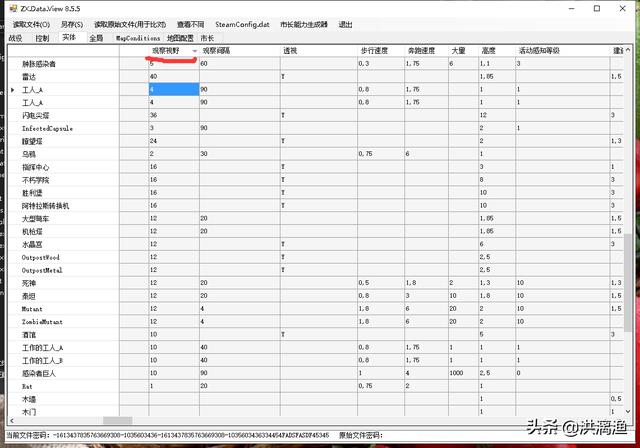Open the 读取文件(O) menu
Image resolution: width=640 pixels, height=448 pixels.
30,24
